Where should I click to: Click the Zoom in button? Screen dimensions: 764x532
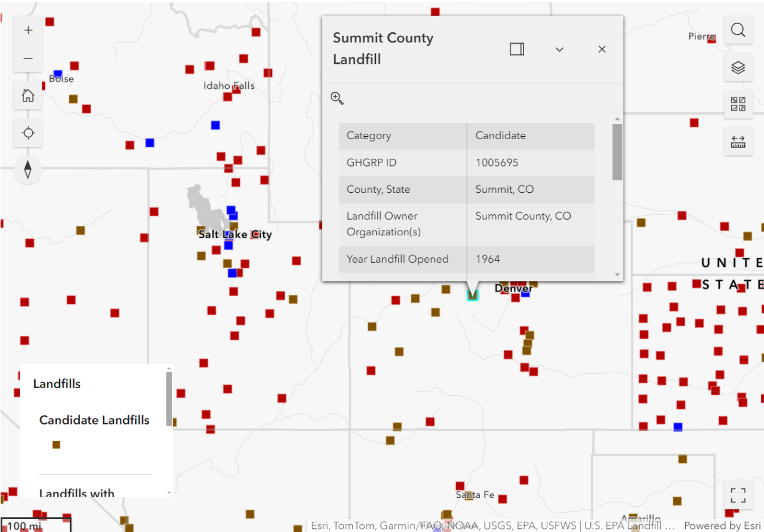(27, 29)
